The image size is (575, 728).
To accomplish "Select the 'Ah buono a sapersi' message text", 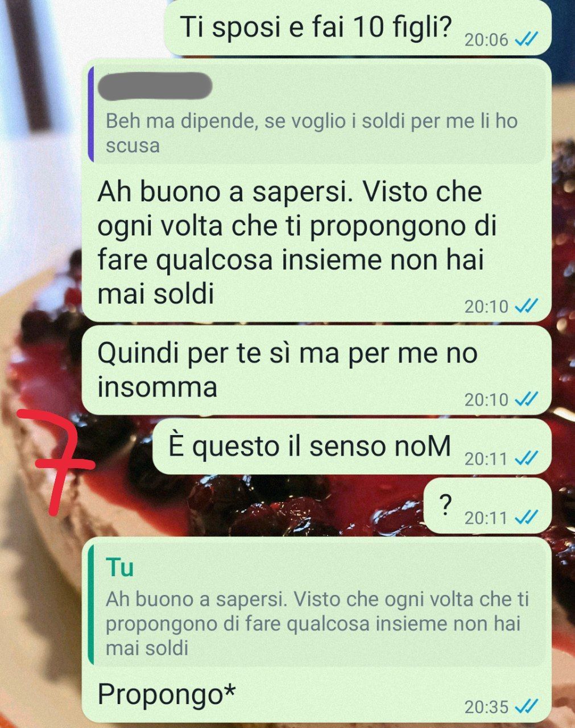I will (297, 243).
